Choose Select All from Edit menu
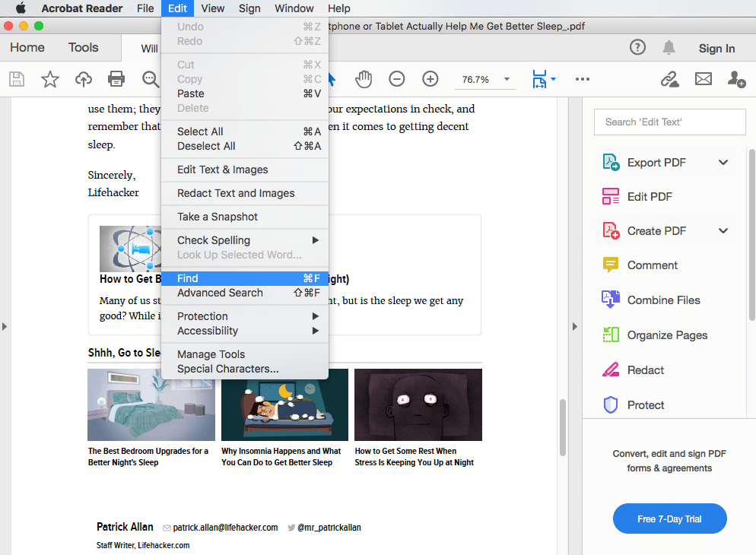 [245, 132]
